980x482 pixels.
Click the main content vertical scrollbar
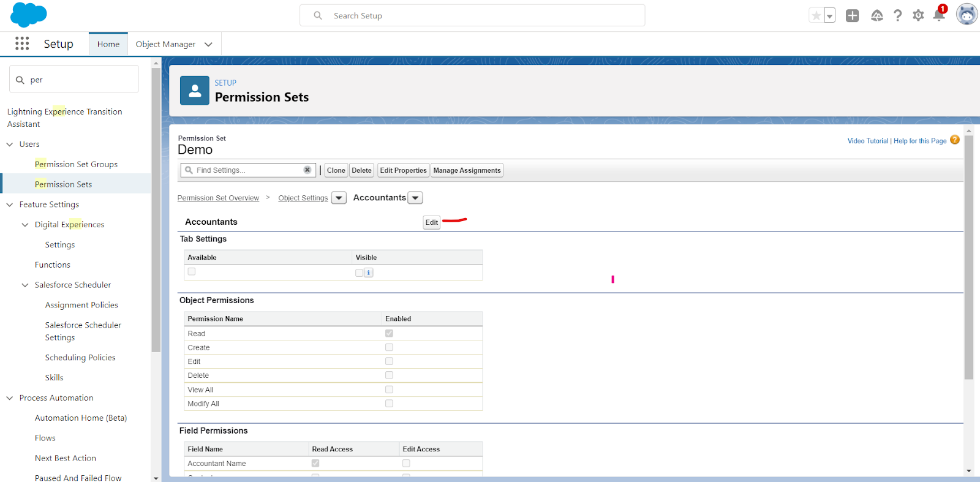[x=968, y=257]
